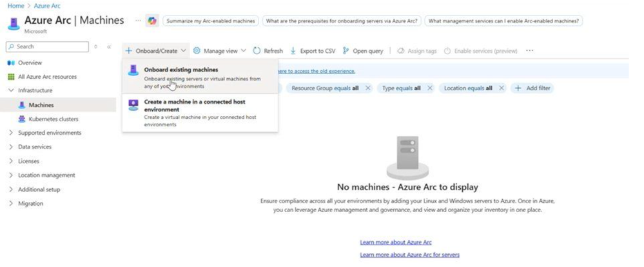Collapse the sidebar with double chevron
The height and width of the screenshot is (267, 644).
[x=109, y=47]
